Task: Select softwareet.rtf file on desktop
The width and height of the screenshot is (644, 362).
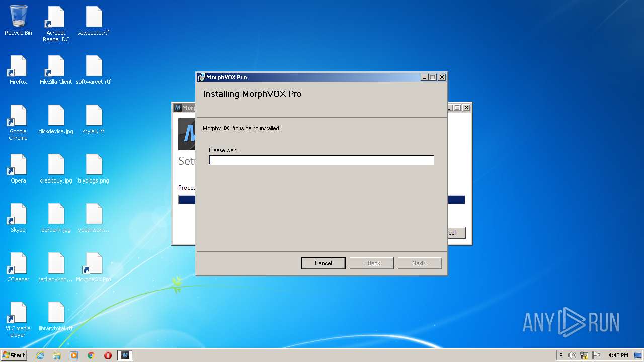Action: [94, 69]
